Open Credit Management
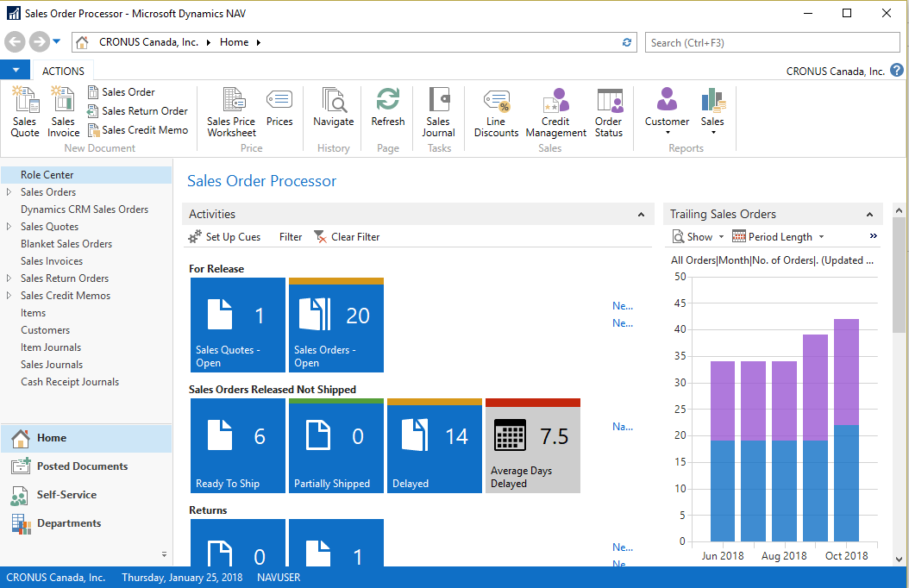 tap(556, 112)
